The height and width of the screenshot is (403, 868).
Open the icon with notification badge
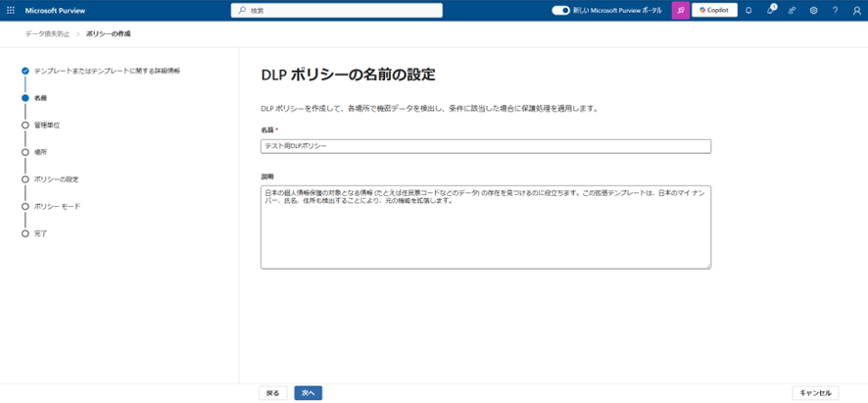(x=770, y=11)
